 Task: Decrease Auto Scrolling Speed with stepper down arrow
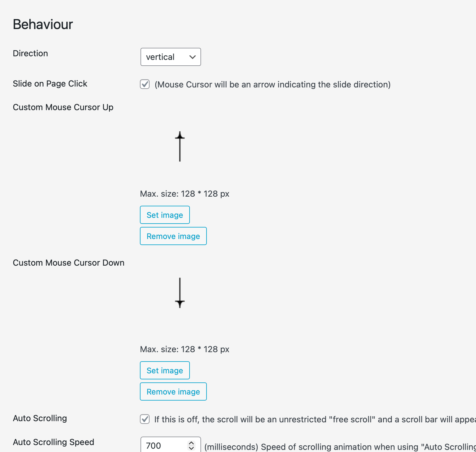191,448
